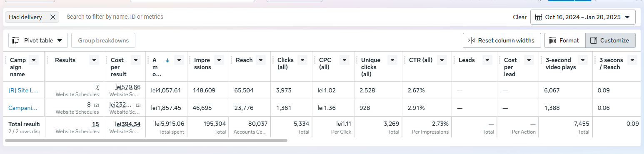Screen dimensions: 644x154
Task: Open 3-second video plays column menu
Action: coord(583,60)
